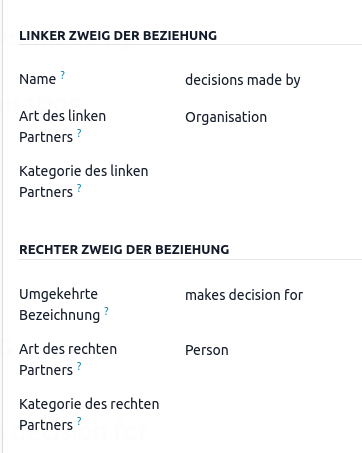The height and width of the screenshot is (453, 362).
Task: Click the Name field label
Action: tap(37, 79)
